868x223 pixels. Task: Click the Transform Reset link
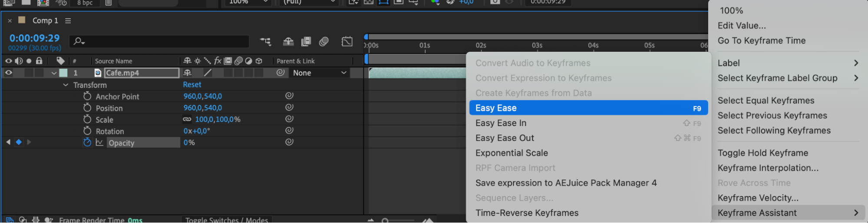(192, 85)
